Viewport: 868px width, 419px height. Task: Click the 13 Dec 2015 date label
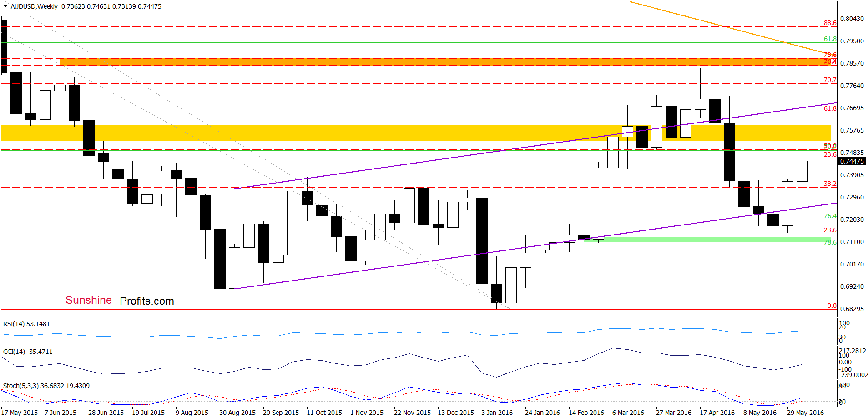click(456, 413)
